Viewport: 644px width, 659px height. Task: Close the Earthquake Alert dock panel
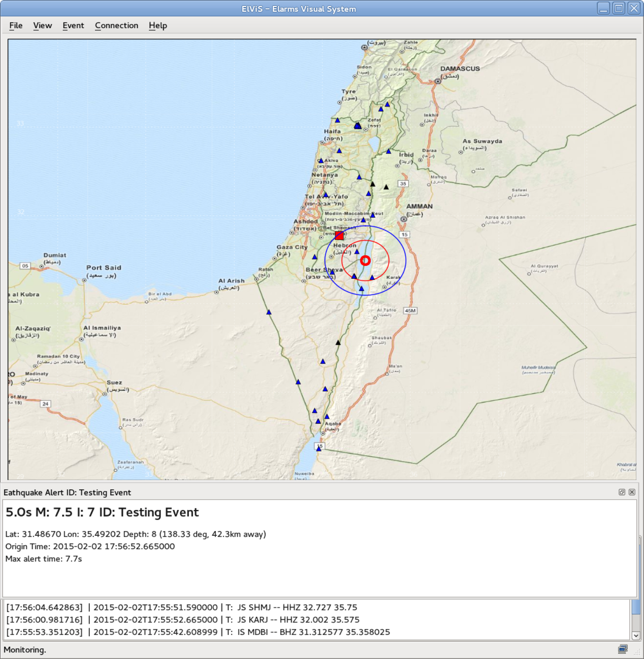[x=632, y=492]
